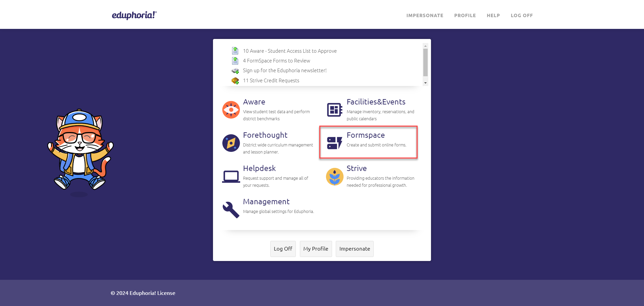Click the Management wrench icon

(x=230, y=209)
